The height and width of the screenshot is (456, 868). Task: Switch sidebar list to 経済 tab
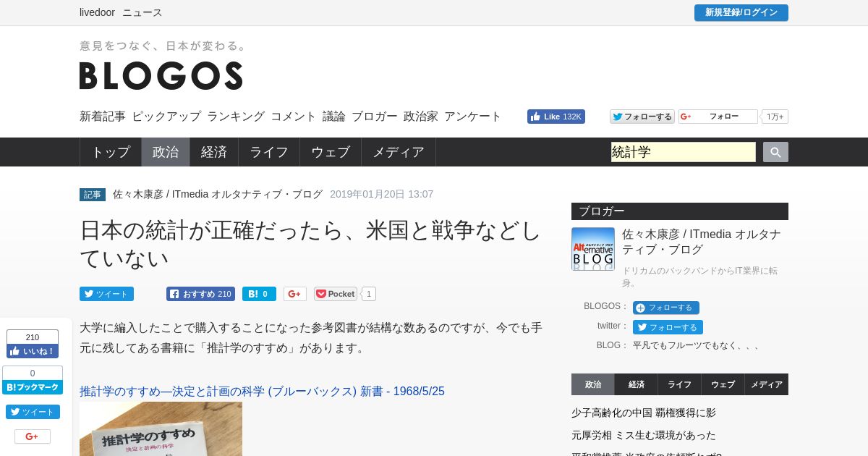pyautogui.click(x=637, y=384)
